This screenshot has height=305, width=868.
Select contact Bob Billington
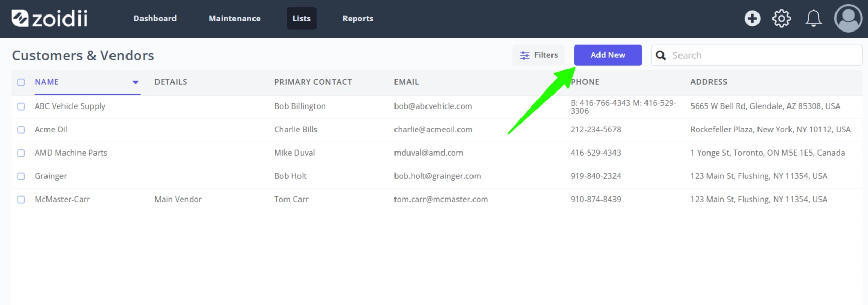[300, 106]
